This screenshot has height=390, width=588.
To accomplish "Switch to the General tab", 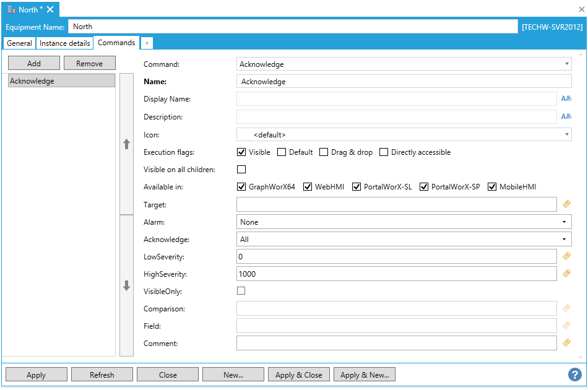I will click(19, 43).
